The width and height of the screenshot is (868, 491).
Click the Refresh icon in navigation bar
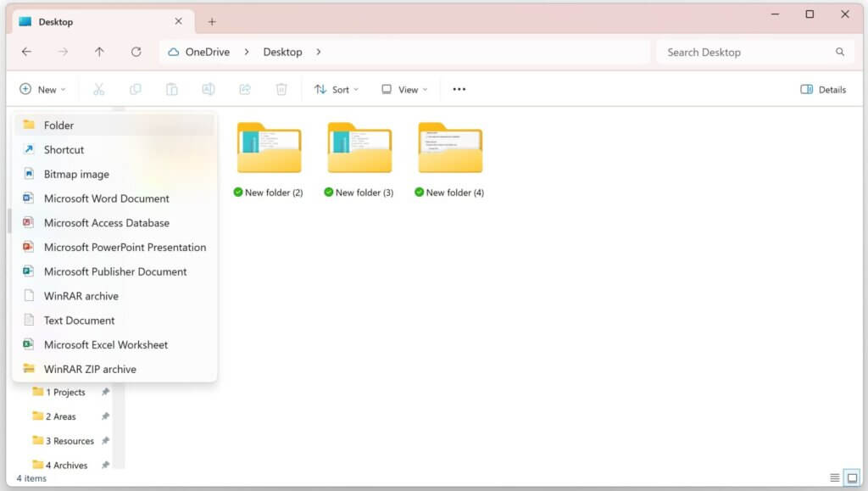tap(136, 52)
